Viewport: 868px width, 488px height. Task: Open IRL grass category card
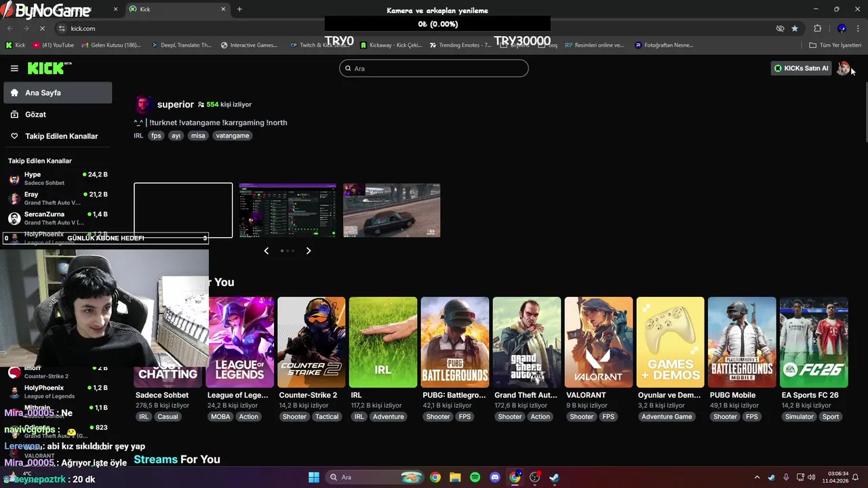(383, 342)
